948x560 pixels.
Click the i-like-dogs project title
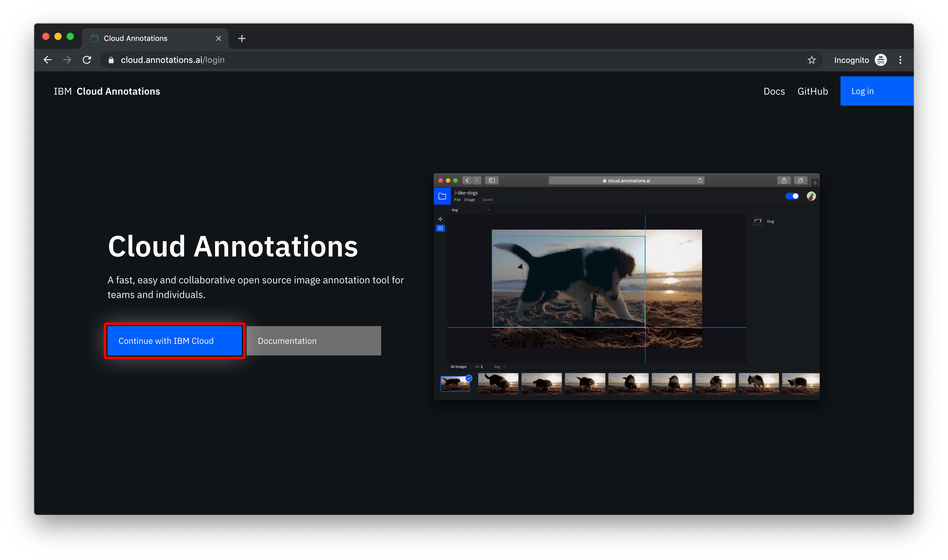466,193
